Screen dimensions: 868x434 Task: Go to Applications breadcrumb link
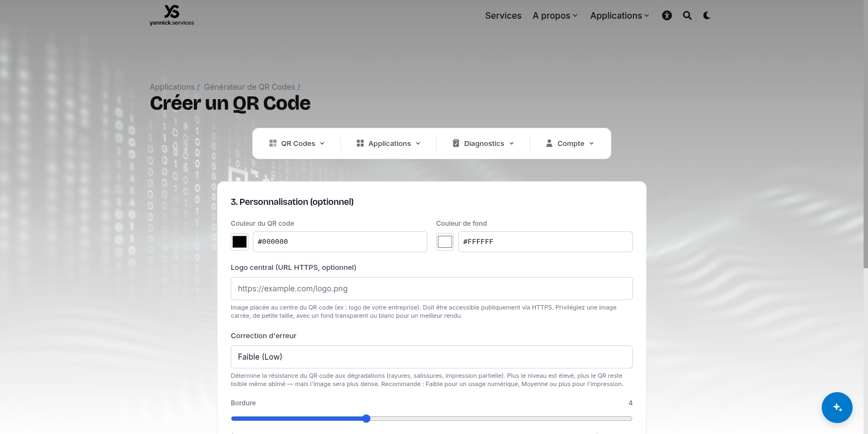[172, 87]
